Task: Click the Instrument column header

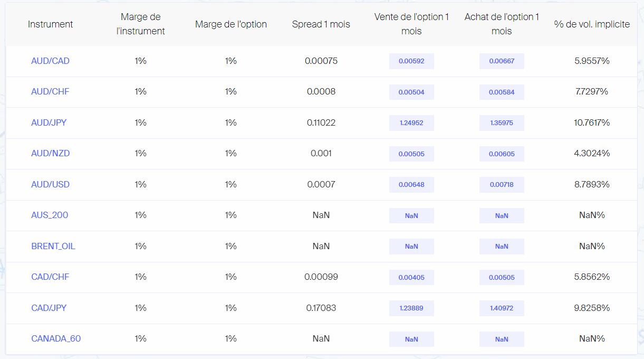Action: pos(50,24)
